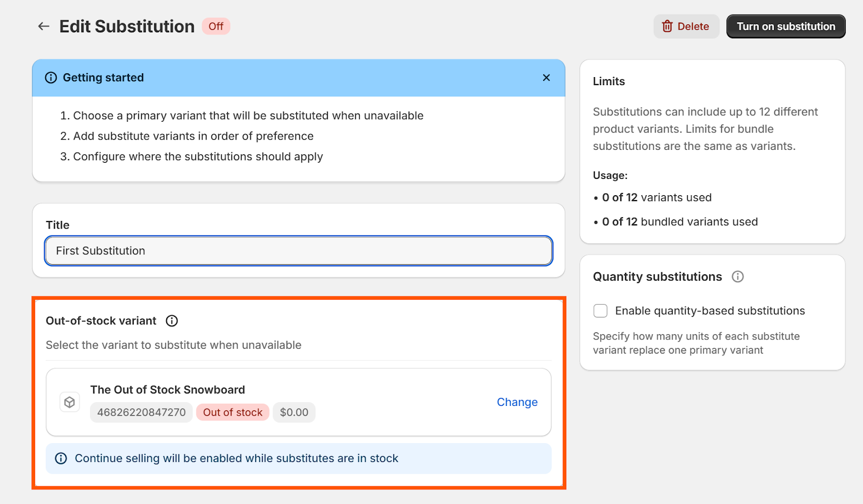Click the $0.00 price badge

294,412
